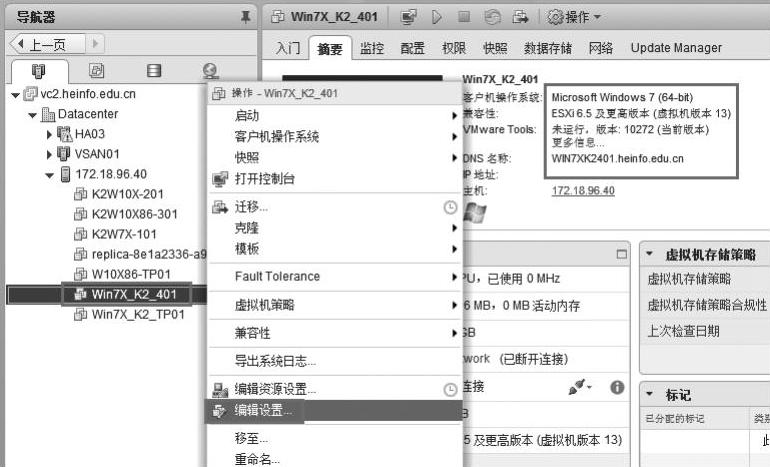
Task: Click the migrate toolbar icon
Action: pos(520,17)
